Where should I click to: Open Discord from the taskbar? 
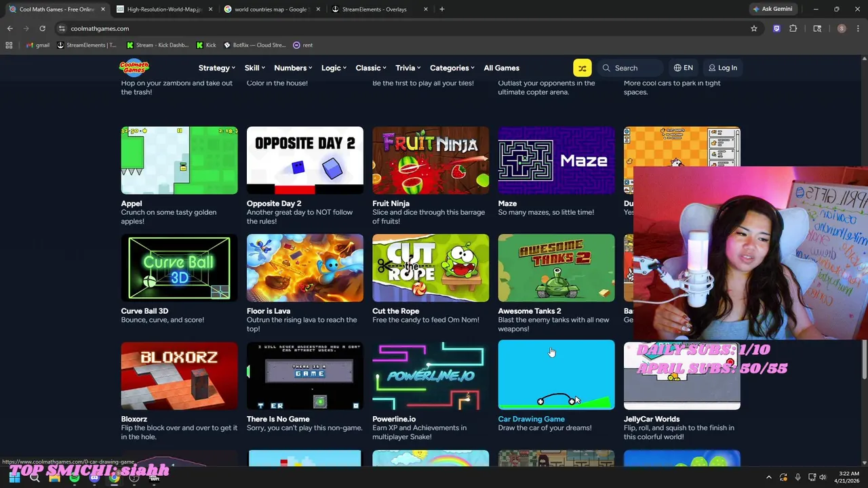tap(94, 477)
